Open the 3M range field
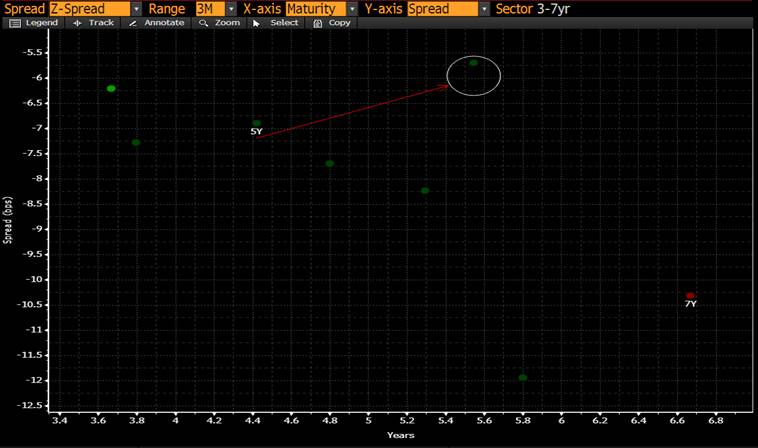The width and height of the screenshot is (758, 448). point(210,9)
